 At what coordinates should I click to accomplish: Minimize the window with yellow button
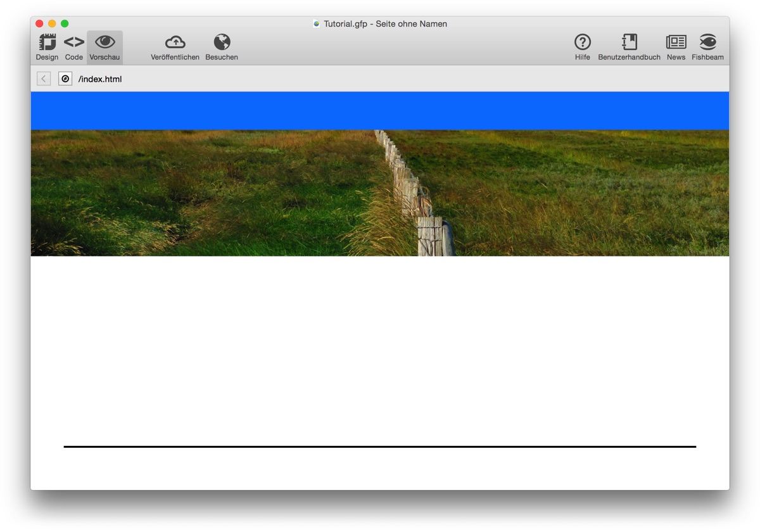pos(52,23)
